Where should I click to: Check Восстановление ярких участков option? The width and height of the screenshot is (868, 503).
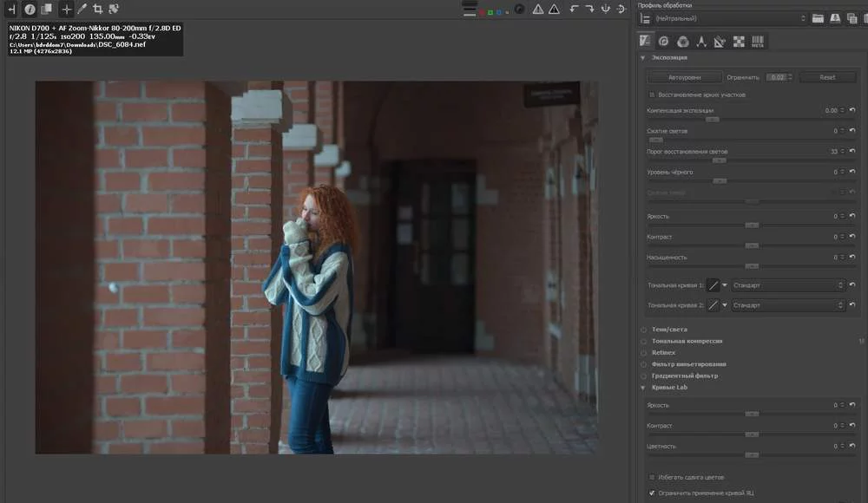651,95
